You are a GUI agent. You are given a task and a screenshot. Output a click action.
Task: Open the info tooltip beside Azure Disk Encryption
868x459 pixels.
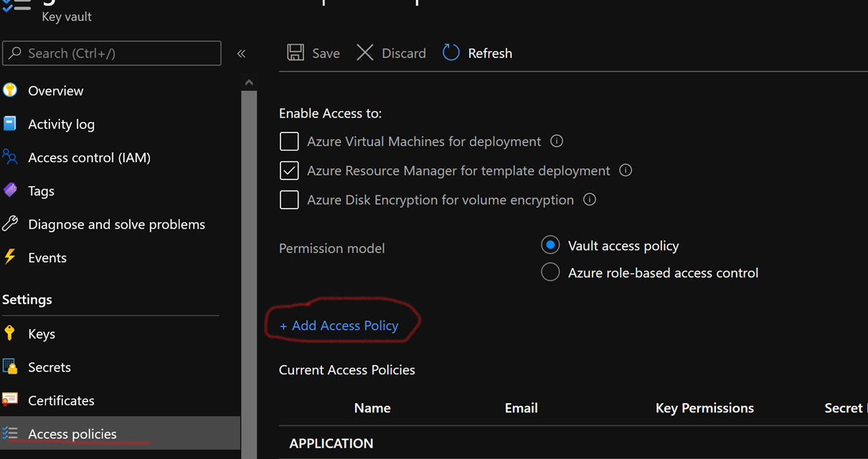(x=589, y=199)
